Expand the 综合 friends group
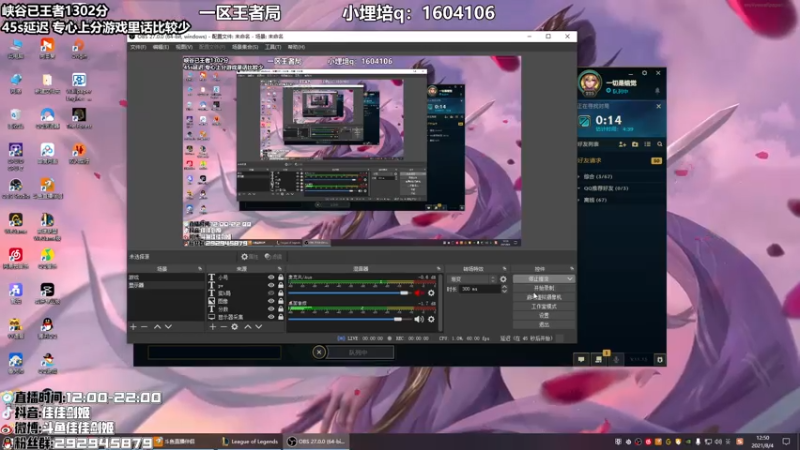 (597, 177)
